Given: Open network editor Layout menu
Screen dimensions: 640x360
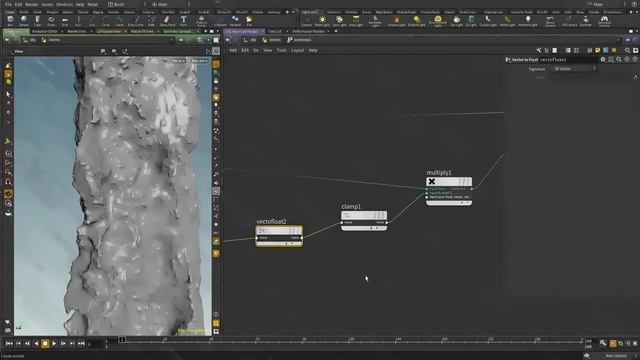Looking at the screenshot, I should point(298,50).
